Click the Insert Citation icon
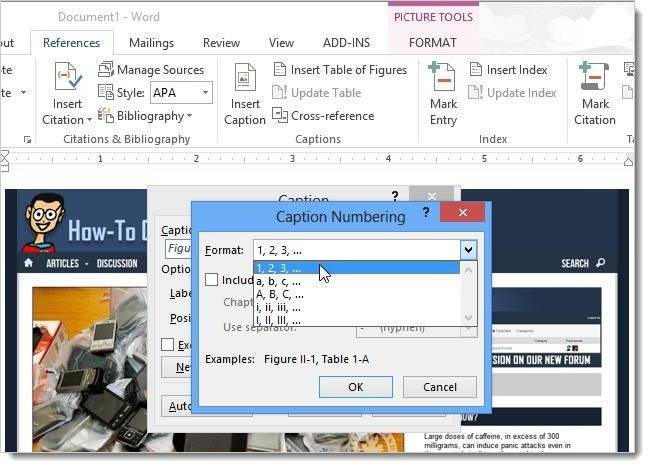 pyautogui.click(x=68, y=77)
